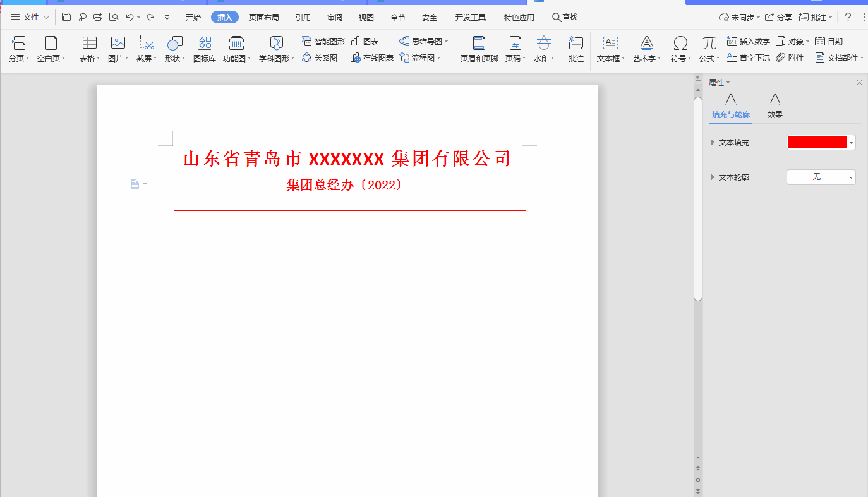
Task: Click the print preview icon
Action: pos(114,17)
